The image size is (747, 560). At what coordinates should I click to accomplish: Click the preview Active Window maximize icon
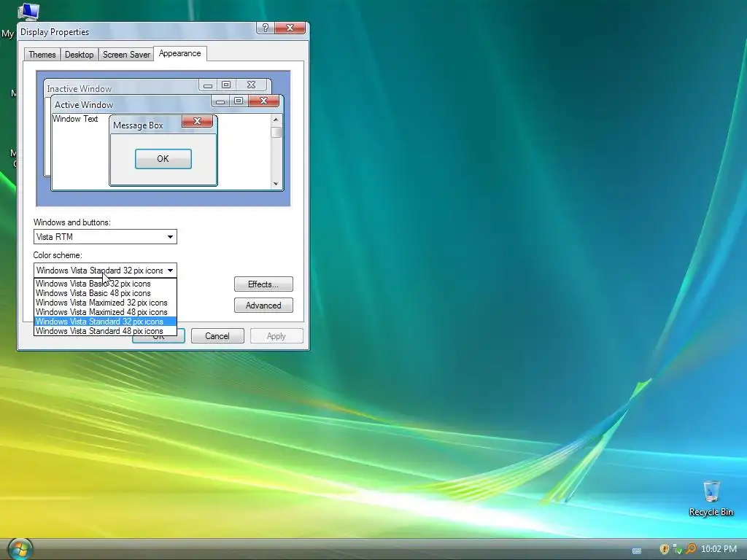click(x=239, y=101)
